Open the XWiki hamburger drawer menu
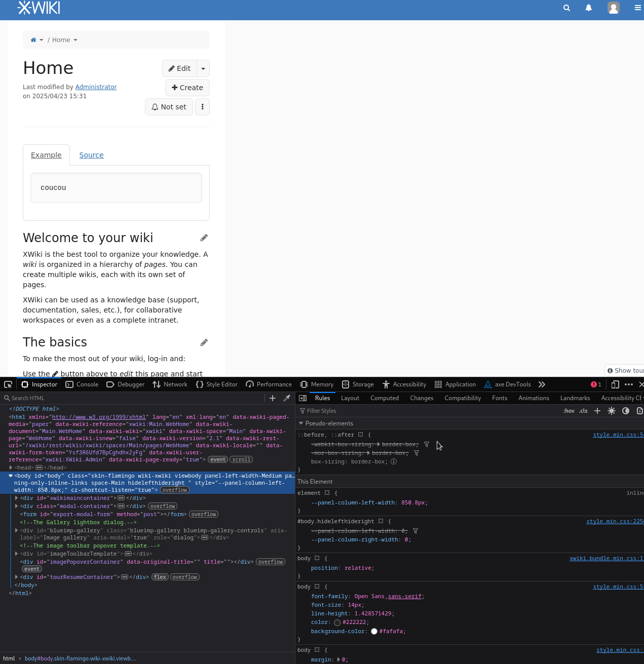Screen dimensions: 644x664 point(638,8)
